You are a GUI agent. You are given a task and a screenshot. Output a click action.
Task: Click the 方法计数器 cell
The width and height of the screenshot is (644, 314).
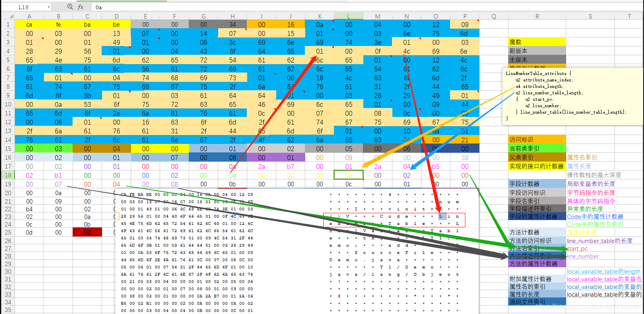tap(537, 232)
